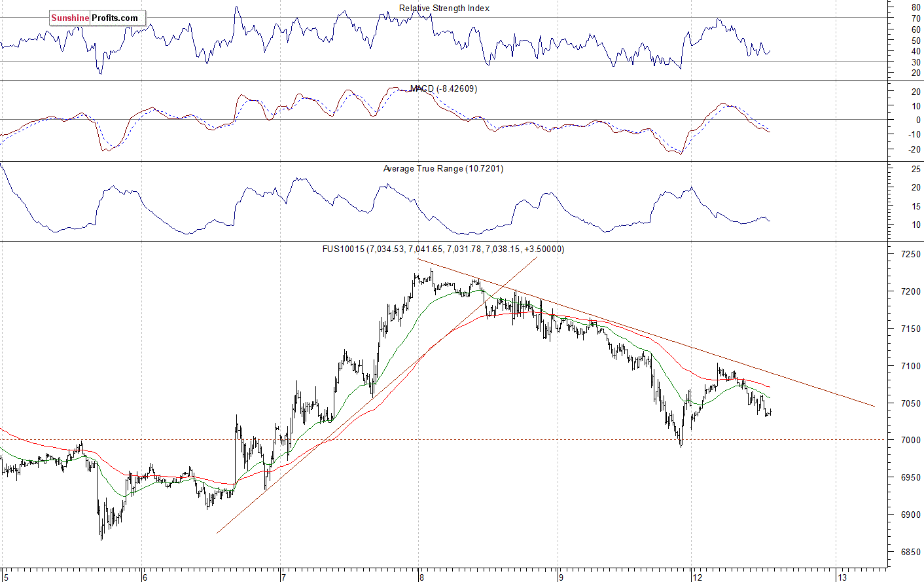This screenshot has height=582, width=924.
Task: Click date label 8 on time axis
Action: tap(422, 577)
